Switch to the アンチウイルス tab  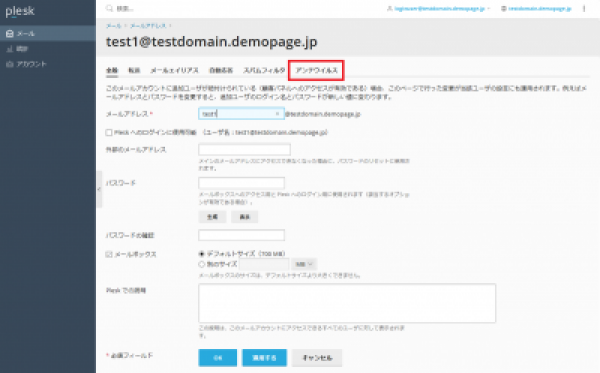point(316,70)
